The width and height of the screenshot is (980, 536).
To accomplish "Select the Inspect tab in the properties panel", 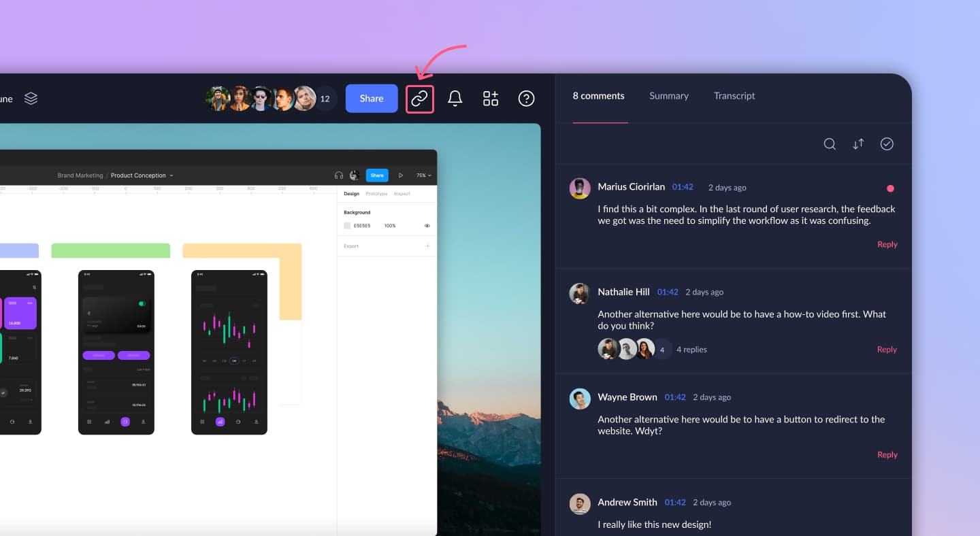I will (x=402, y=194).
